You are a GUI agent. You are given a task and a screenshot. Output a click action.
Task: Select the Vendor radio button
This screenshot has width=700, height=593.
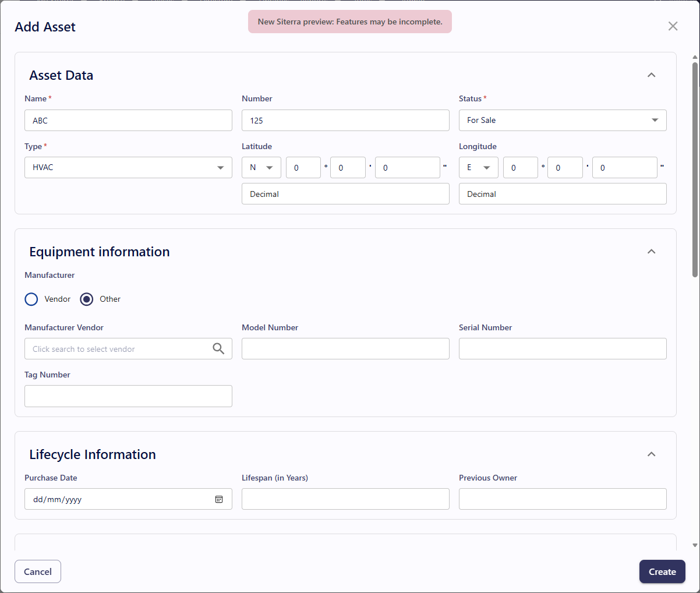[x=31, y=299]
